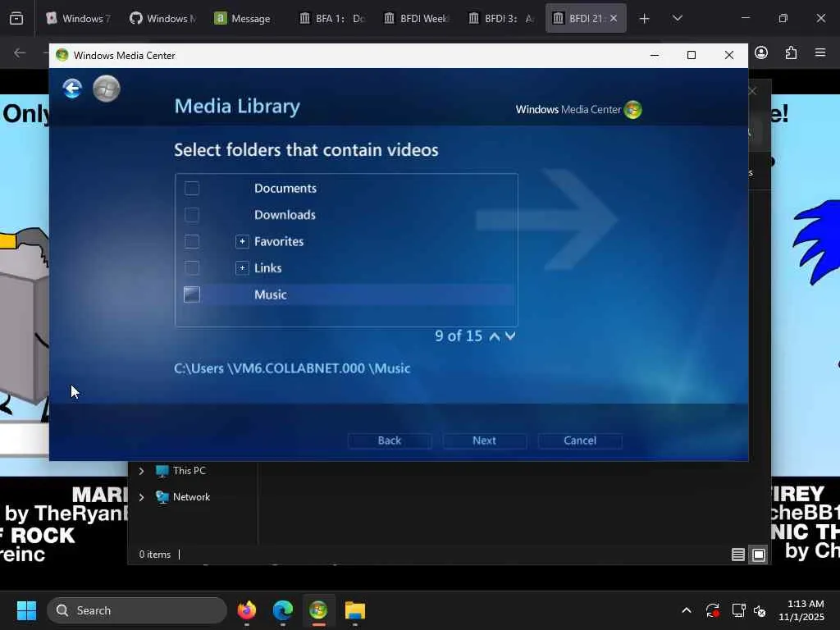This screenshot has width=840, height=630.
Task: Open a new browser tab
Action: (x=645, y=19)
